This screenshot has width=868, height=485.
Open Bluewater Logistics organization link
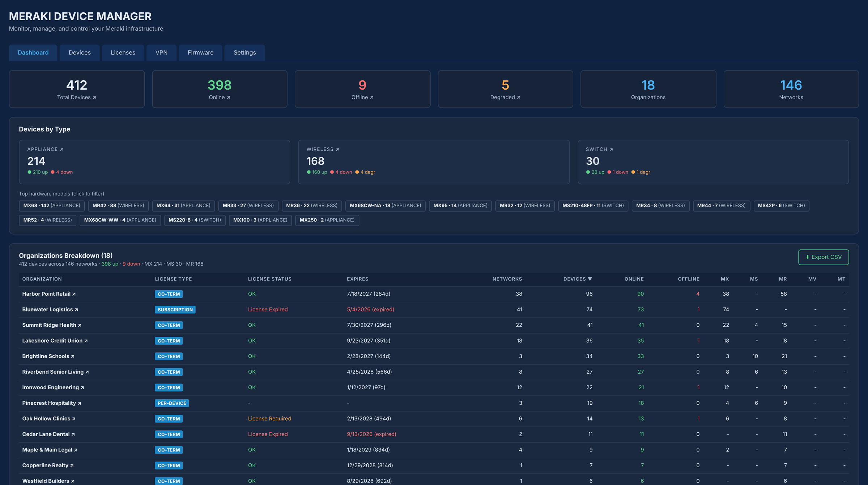(50, 309)
